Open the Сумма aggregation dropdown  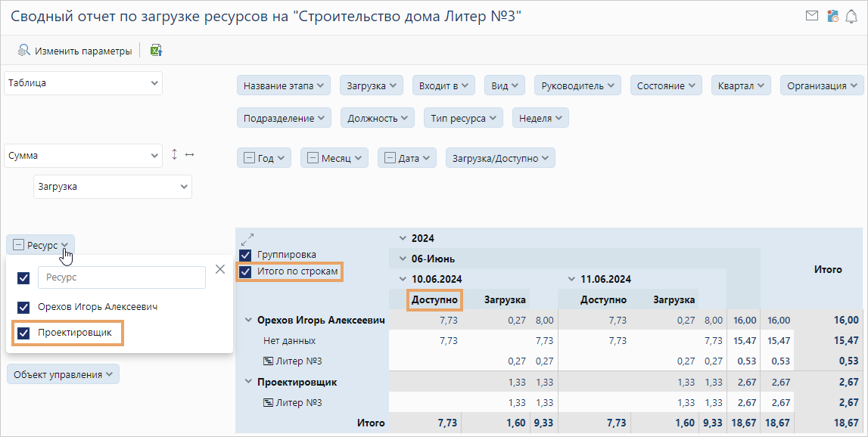coord(83,156)
